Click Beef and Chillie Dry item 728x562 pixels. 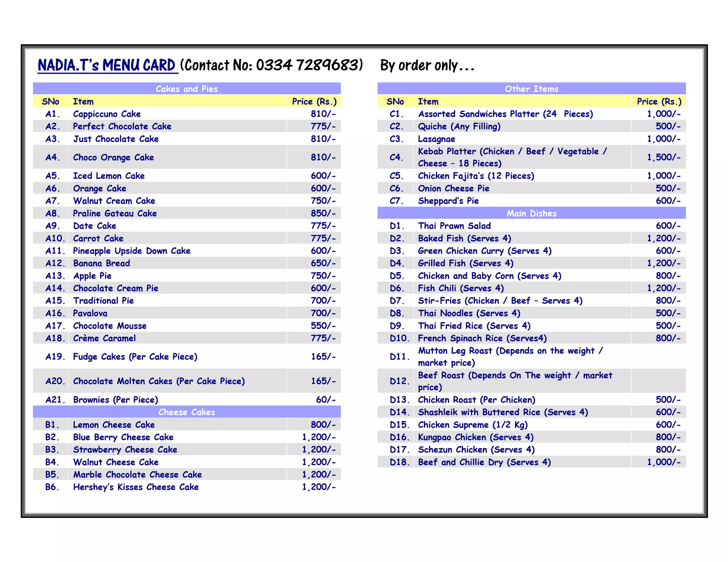[484, 462]
